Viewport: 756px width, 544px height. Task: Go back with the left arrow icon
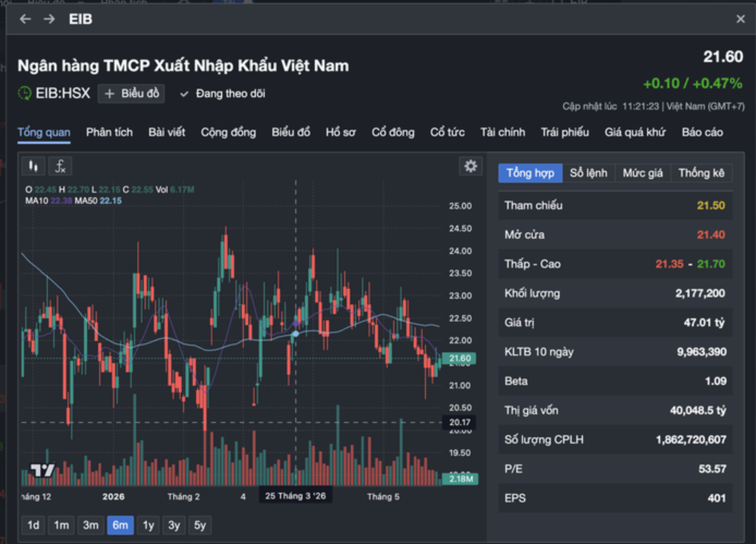tap(25, 19)
